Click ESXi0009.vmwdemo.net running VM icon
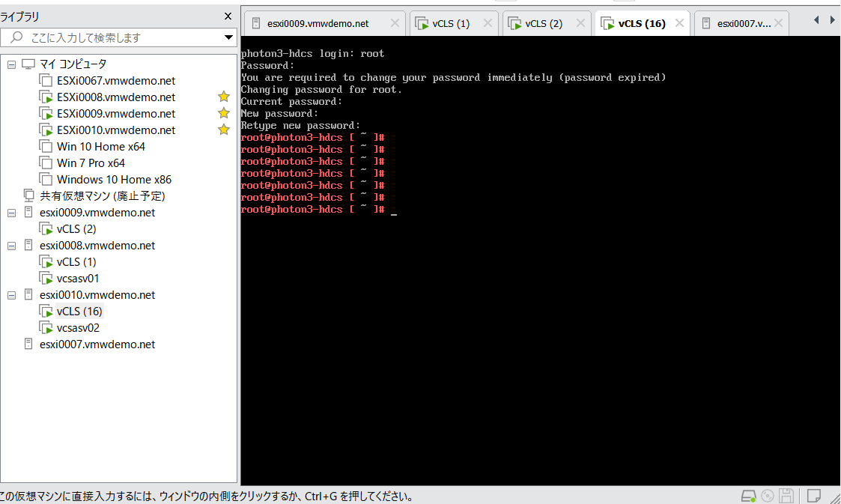Viewport: 841px width, 504px height. 46,114
